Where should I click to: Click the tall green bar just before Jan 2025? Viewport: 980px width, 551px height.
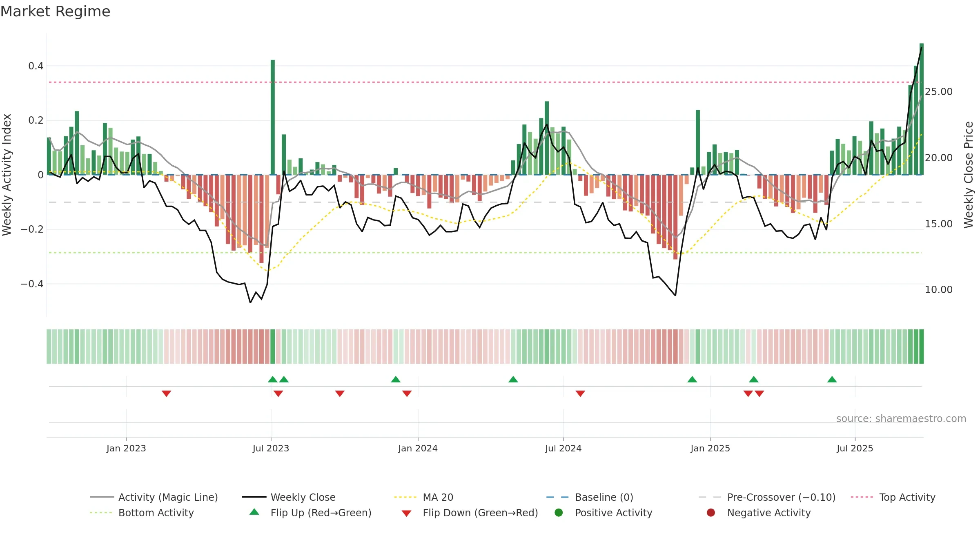pyautogui.click(x=698, y=142)
